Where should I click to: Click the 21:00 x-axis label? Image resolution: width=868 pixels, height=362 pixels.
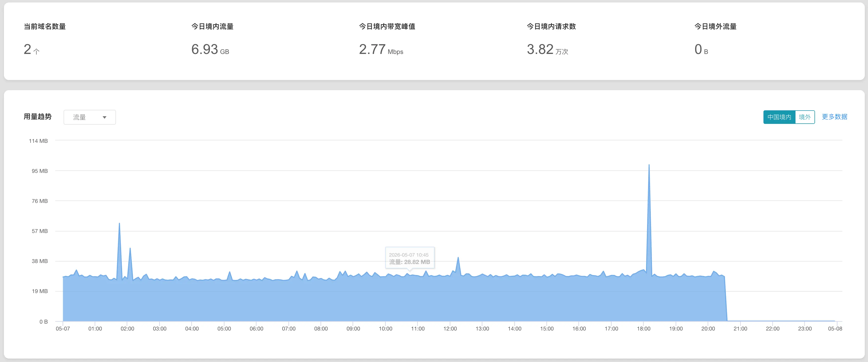[x=740, y=329]
